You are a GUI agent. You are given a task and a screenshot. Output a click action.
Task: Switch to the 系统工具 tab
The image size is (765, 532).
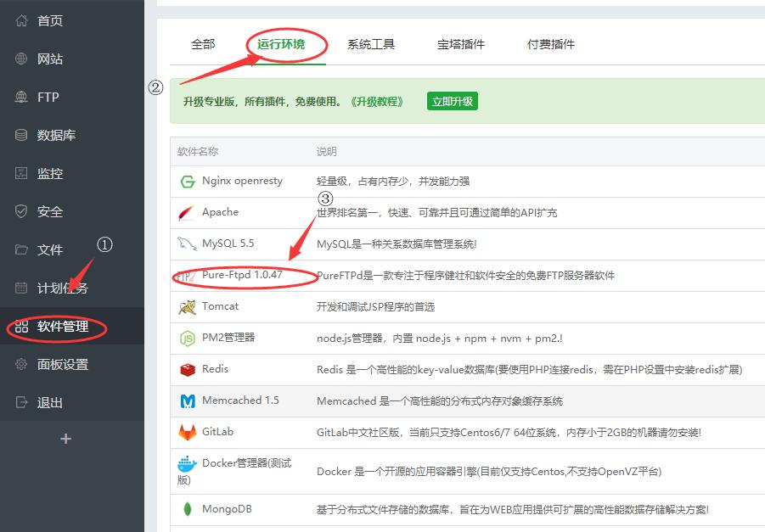pos(371,44)
